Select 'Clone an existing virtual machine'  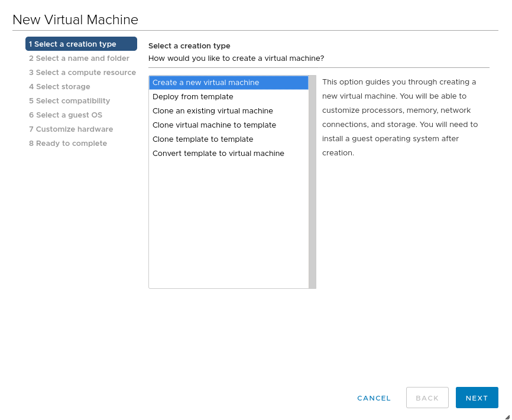(213, 111)
